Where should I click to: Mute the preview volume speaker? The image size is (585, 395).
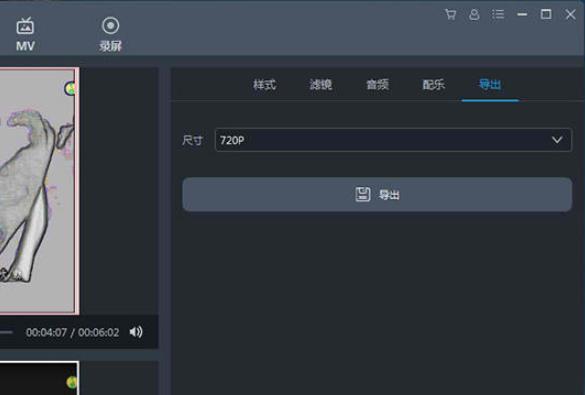tap(136, 332)
